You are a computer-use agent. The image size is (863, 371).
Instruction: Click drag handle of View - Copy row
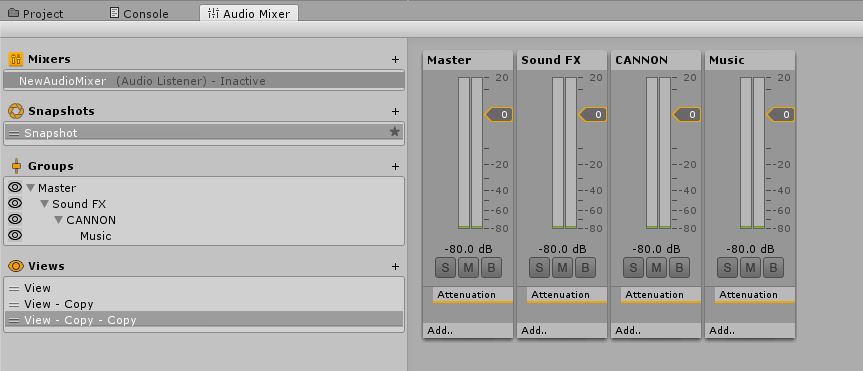tap(14, 304)
